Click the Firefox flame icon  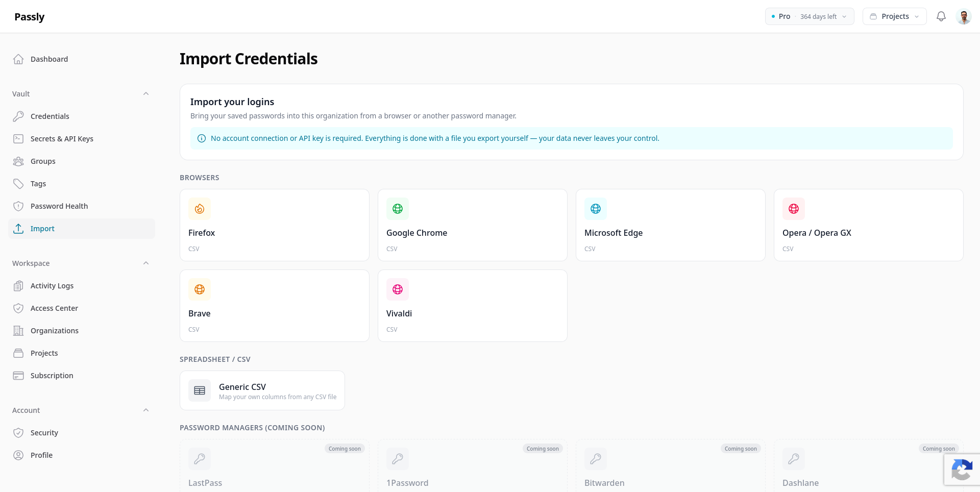click(200, 209)
